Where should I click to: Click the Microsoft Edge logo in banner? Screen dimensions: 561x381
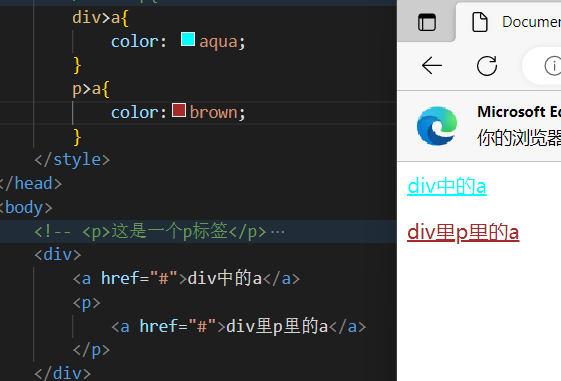437,126
